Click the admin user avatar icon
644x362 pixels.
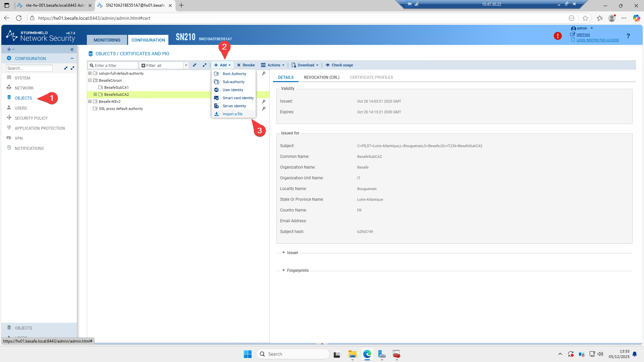(x=573, y=29)
